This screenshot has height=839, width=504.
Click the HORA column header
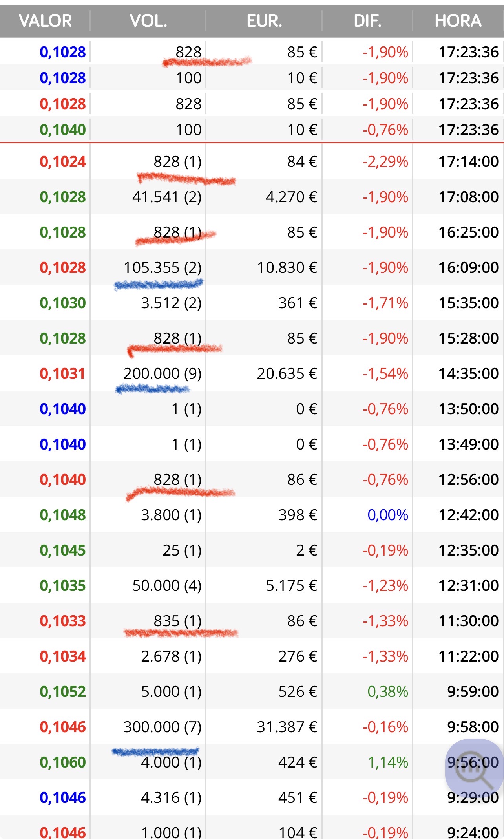tap(458, 21)
